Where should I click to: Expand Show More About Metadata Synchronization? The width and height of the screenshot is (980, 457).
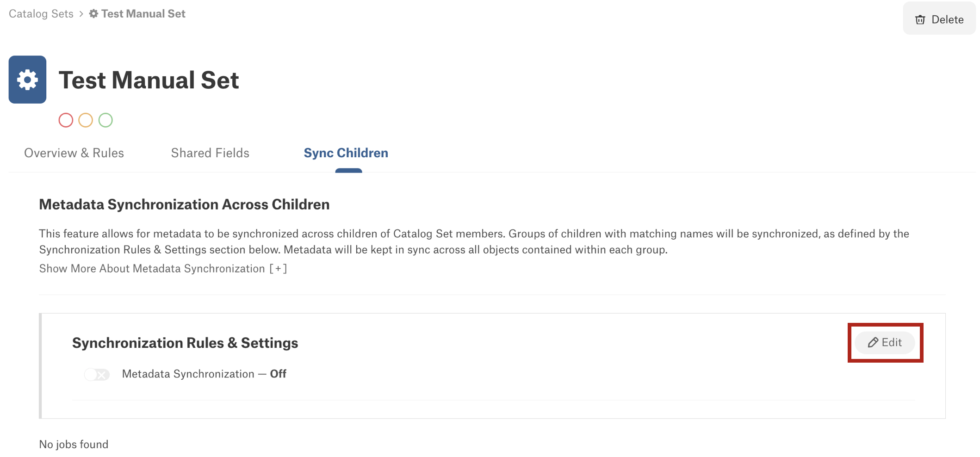tap(163, 269)
